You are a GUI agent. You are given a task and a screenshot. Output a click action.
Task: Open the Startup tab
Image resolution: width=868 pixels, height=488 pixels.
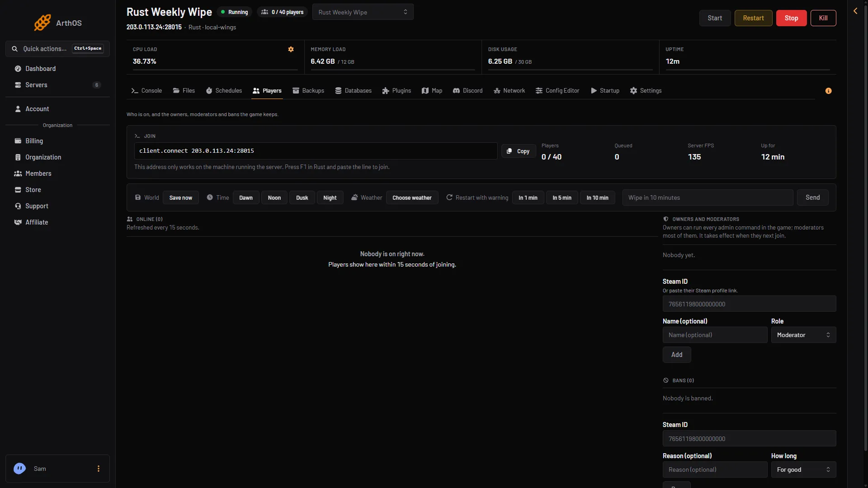[605, 91]
